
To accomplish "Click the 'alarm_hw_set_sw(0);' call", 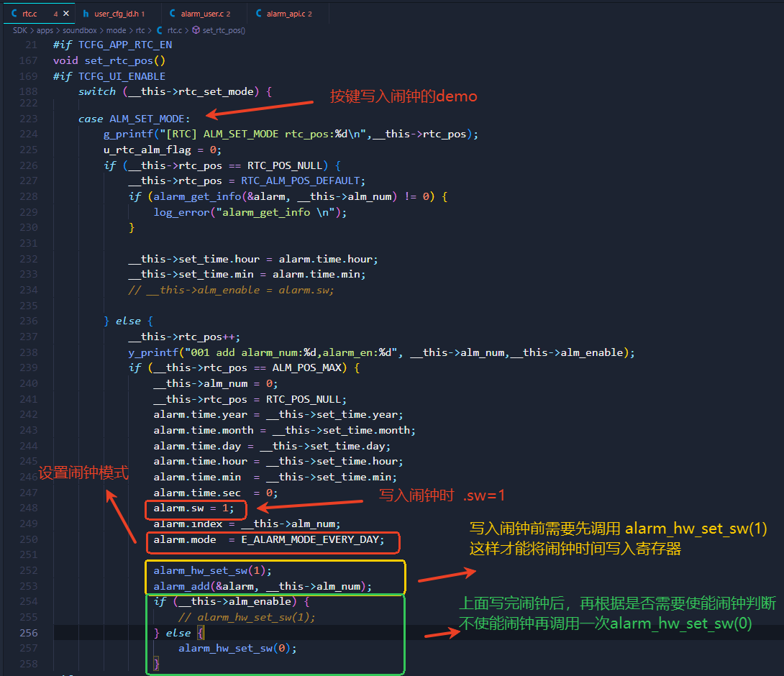I will coord(237,649).
